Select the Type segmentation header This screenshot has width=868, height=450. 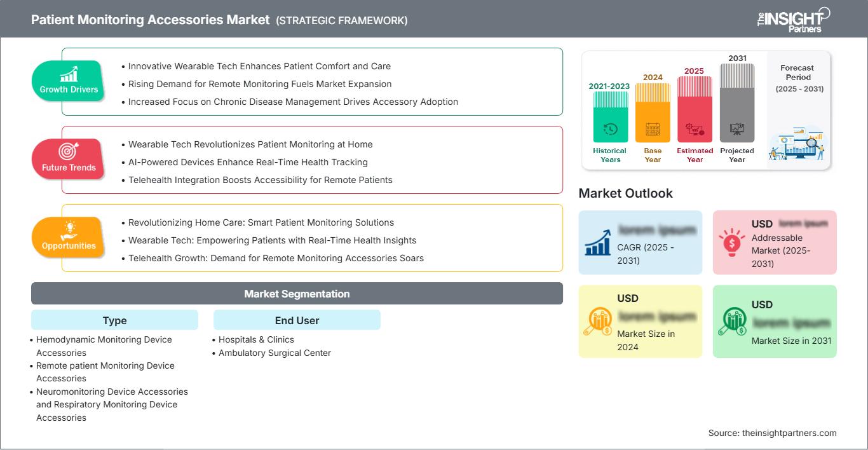click(114, 320)
